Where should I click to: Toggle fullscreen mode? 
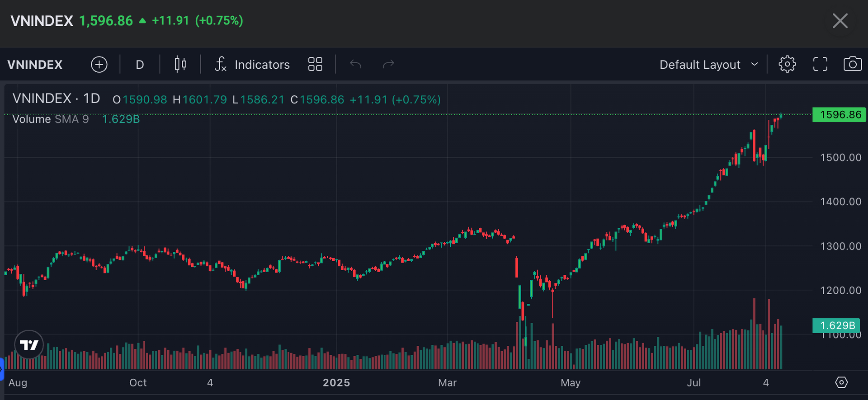[x=820, y=65]
